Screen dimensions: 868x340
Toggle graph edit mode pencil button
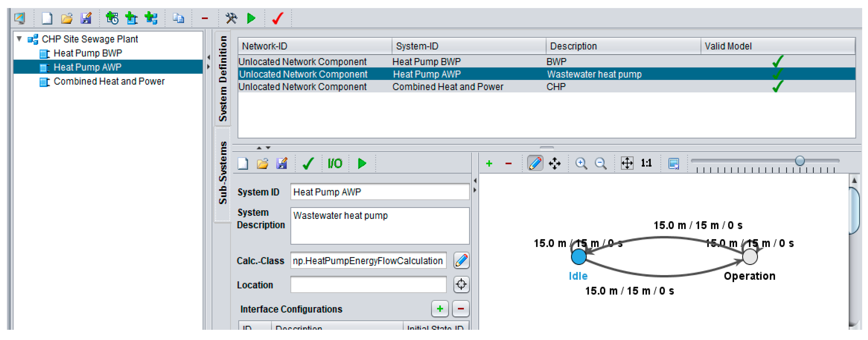click(x=535, y=164)
